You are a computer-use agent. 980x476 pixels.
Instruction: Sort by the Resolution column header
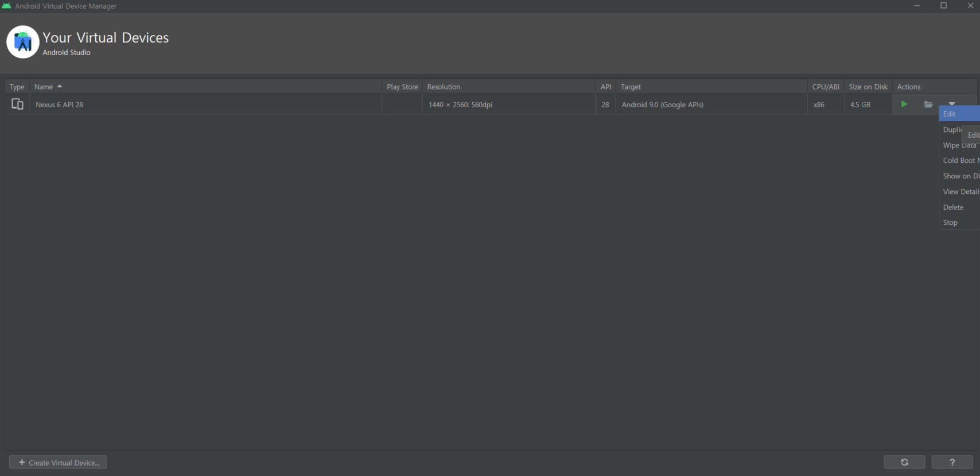[x=509, y=87]
